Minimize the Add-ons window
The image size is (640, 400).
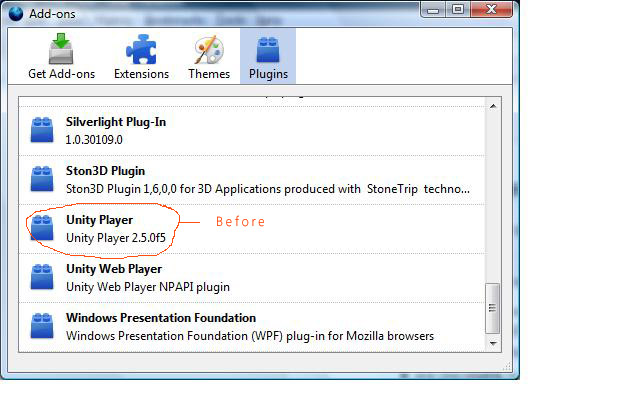[x=433, y=10]
